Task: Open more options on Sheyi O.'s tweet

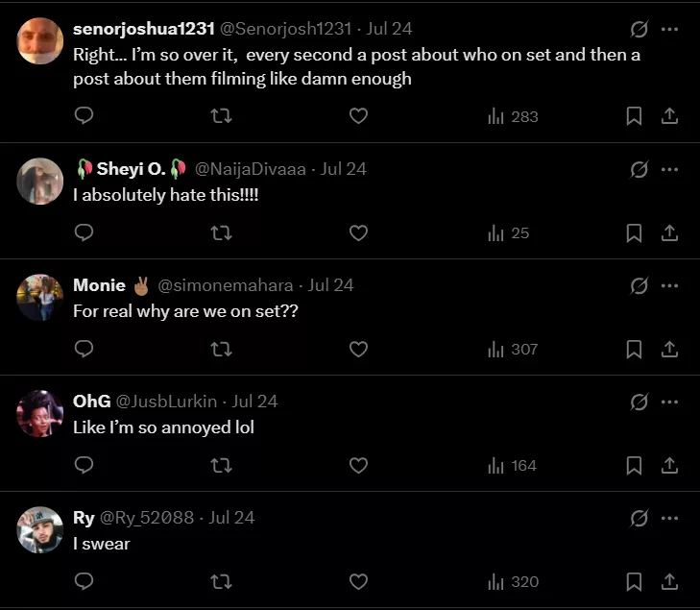Action: tap(670, 169)
